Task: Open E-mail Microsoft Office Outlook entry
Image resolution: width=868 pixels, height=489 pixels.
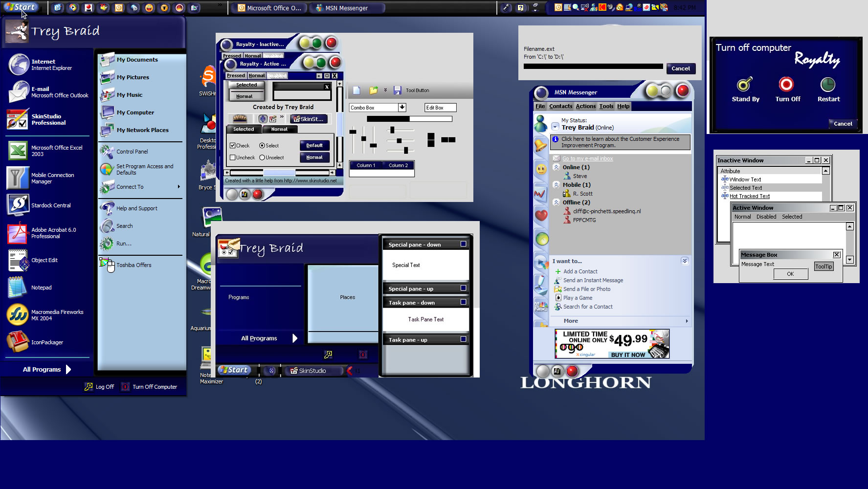Action: pyautogui.click(x=48, y=92)
